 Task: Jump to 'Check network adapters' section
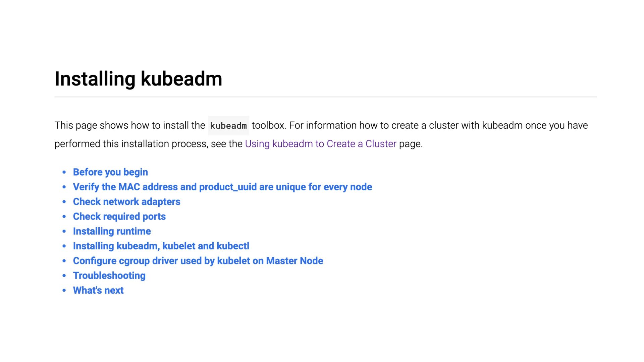point(126,201)
